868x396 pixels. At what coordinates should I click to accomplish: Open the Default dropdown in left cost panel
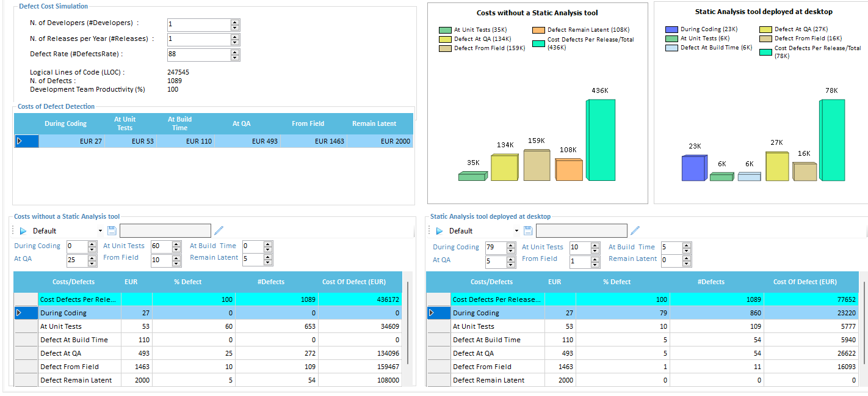click(100, 231)
